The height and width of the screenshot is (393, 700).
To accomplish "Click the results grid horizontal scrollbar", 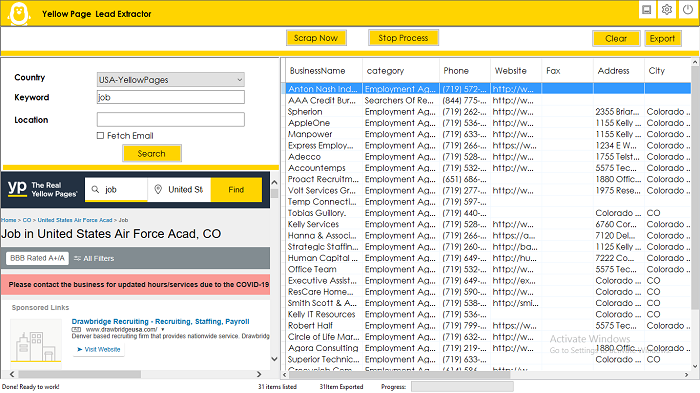I will coord(486,375).
